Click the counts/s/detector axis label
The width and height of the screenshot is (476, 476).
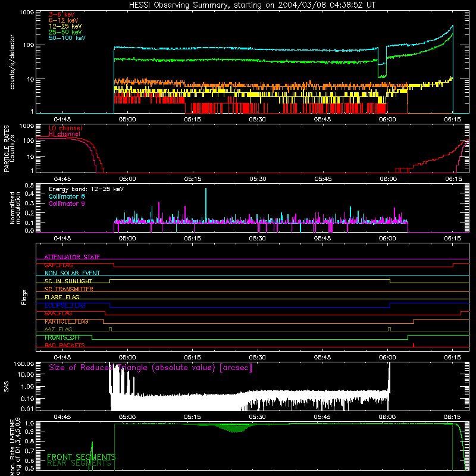pyautogui.click(x=12, y=62)
